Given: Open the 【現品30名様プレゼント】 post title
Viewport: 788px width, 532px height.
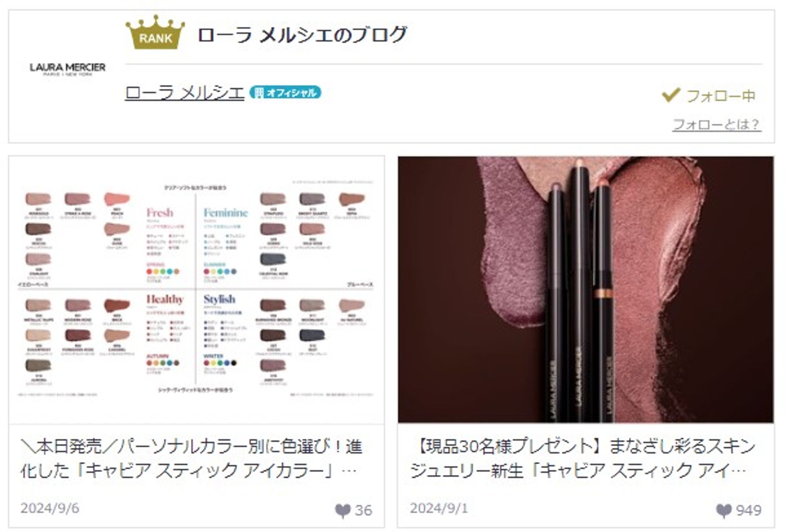Looking at the screenshot, I should coord(582,459).
